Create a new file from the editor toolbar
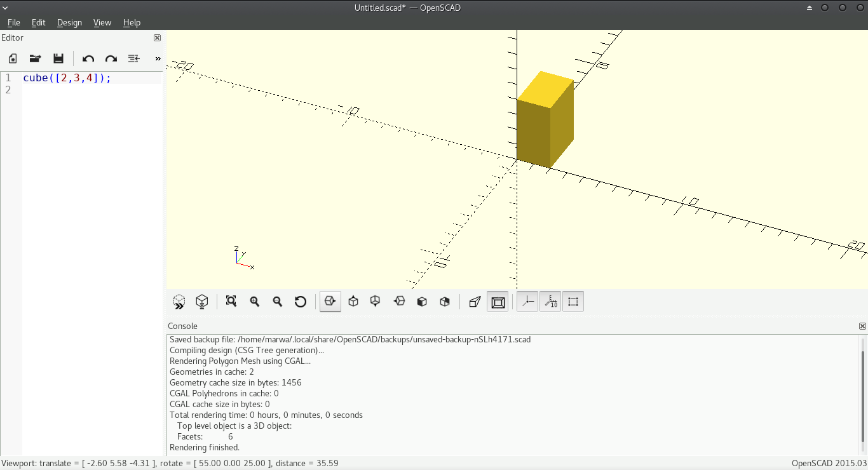This screenshot has width=868, height=470. coord(13,58)
